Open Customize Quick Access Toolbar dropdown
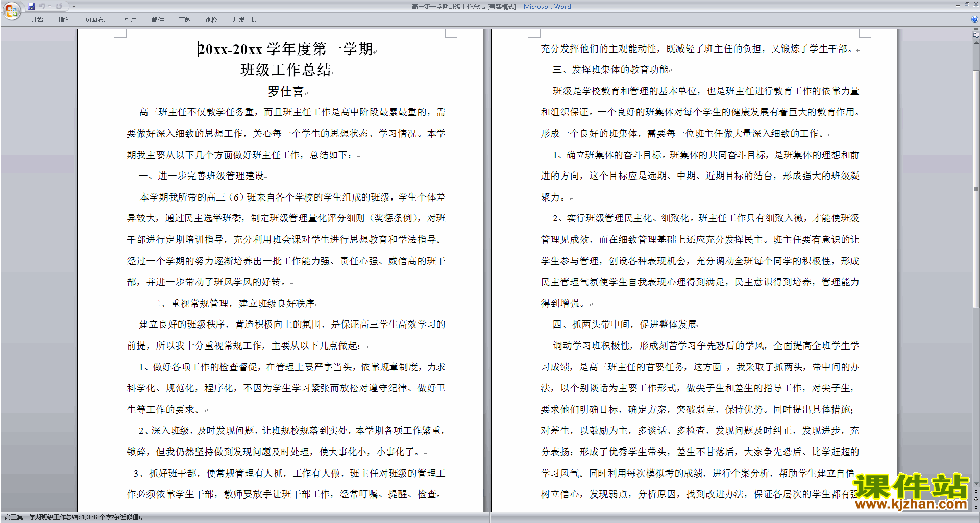The height and width of the screenshot is (523, 980). (x=73, y=6)
